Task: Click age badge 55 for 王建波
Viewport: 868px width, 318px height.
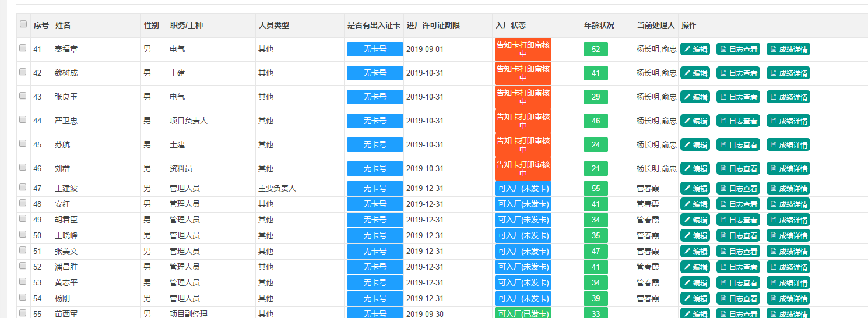Action: point(596,188)
